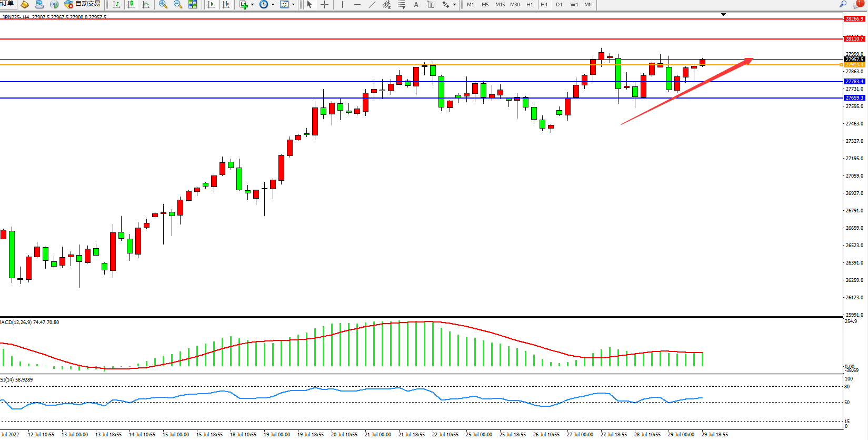Open the chart templates dropdown arrow
The height and width of the screenshot is (440, 868).
pos(293,5)
